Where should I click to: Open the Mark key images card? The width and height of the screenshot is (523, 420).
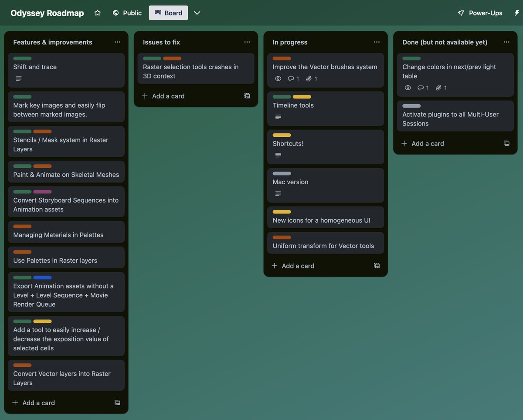66,107
